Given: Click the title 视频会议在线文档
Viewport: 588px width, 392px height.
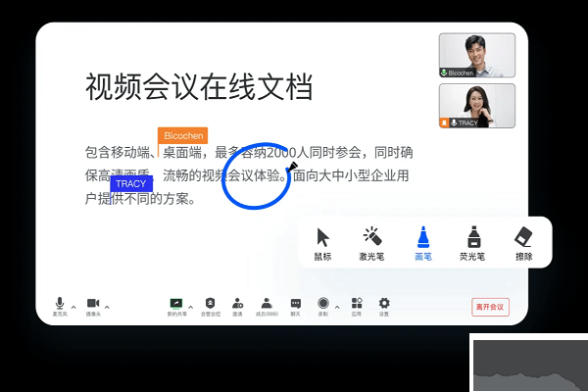Looking at the screenshot, I should coord(199,87).
